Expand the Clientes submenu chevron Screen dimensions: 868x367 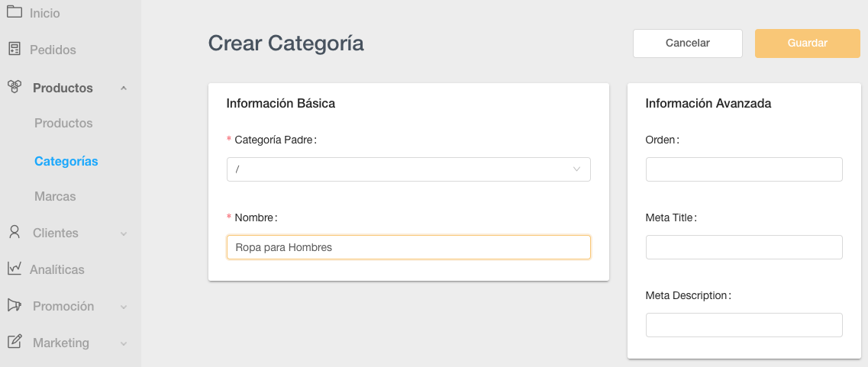[124, 233]
